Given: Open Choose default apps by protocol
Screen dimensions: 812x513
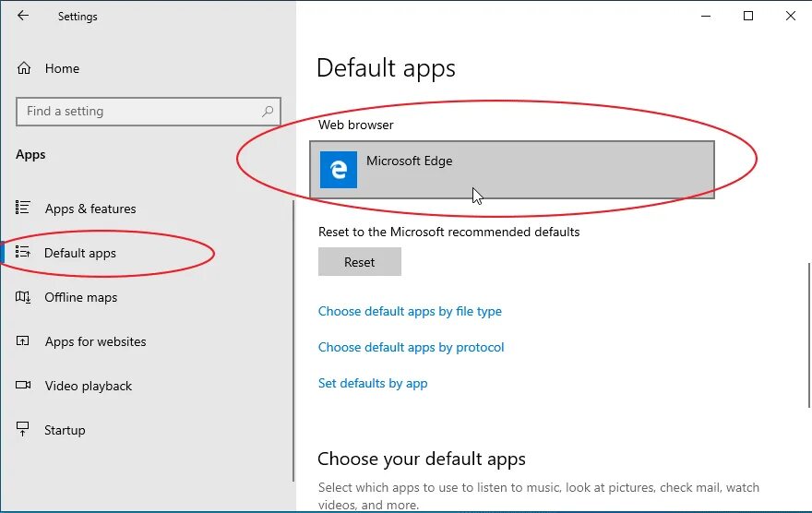Looking at the screenshot, I should point(411,347).
